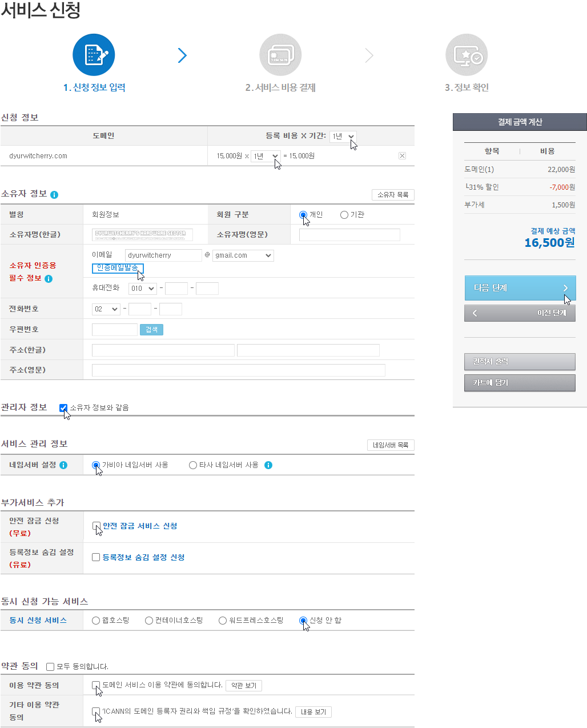Click the step 1 신청 정보 입력 document icon
Image resolution: width=587 pixels, height=728 pixels.
(x=93, y=54)
